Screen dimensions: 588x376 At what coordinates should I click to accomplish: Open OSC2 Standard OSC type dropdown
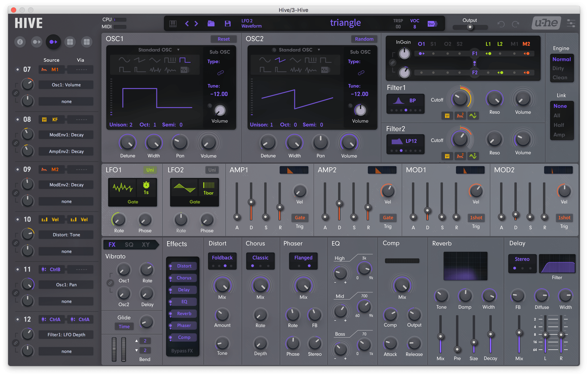pos(299,50)
